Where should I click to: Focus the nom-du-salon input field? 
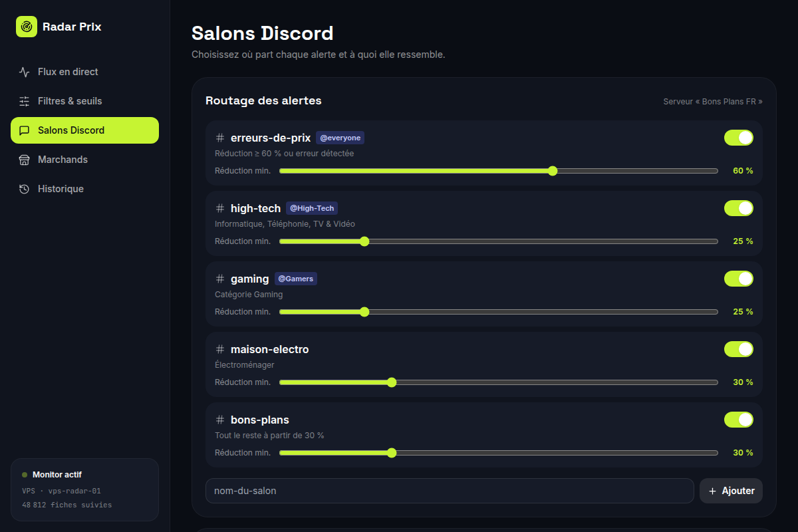click(450, 491)
